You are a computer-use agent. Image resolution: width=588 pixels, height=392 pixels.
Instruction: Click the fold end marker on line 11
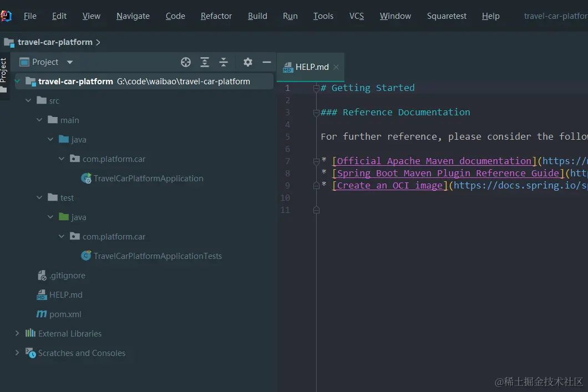coord(316,210)
